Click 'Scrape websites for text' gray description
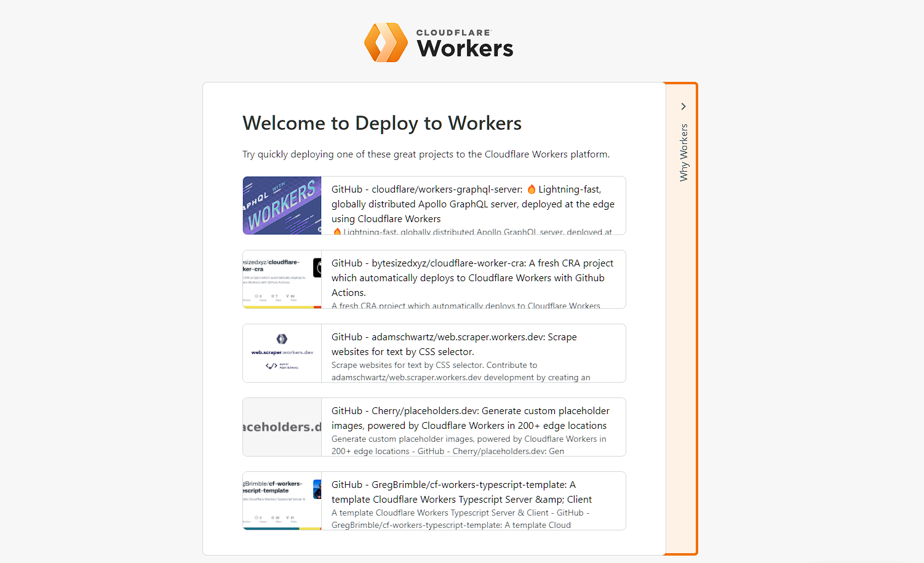 click(461, 371)
